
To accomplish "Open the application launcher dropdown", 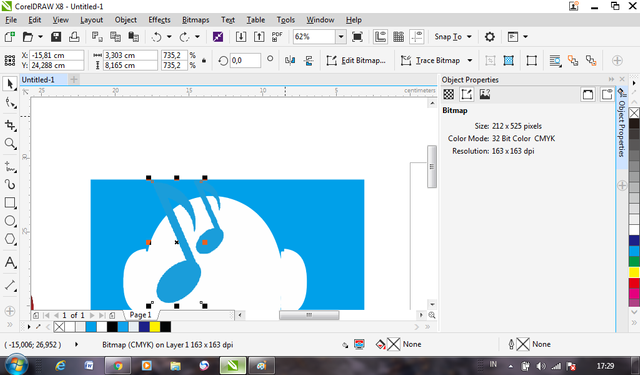I will (x=525, y=37).
